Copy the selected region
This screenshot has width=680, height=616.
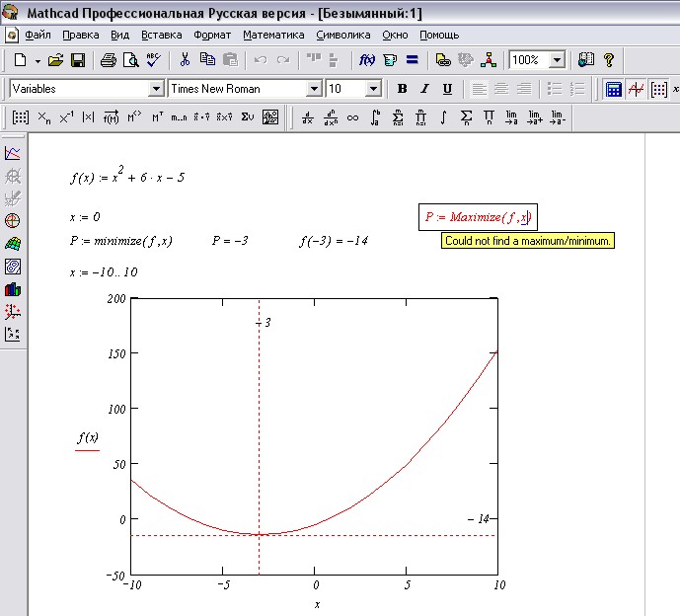[x=207, y=60]
